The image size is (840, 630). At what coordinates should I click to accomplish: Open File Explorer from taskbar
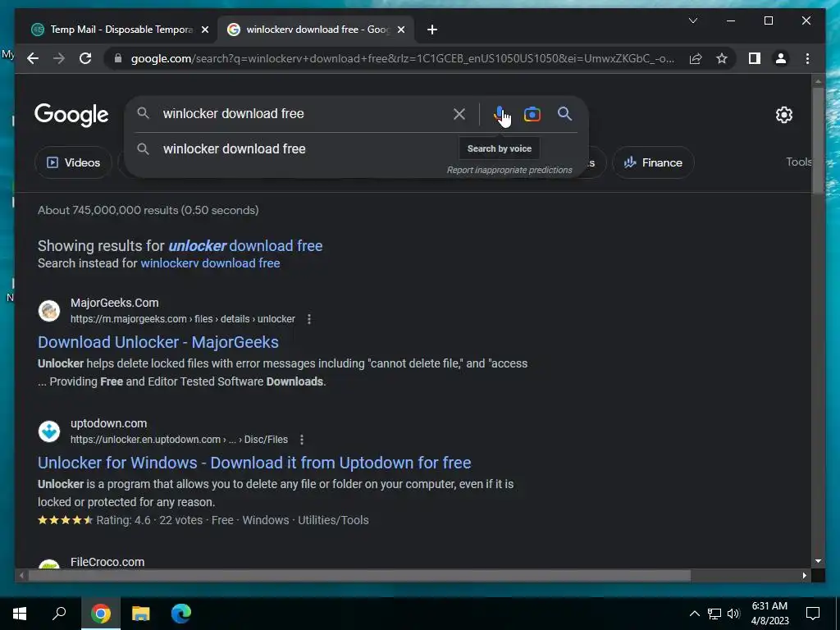pos(140,614)
